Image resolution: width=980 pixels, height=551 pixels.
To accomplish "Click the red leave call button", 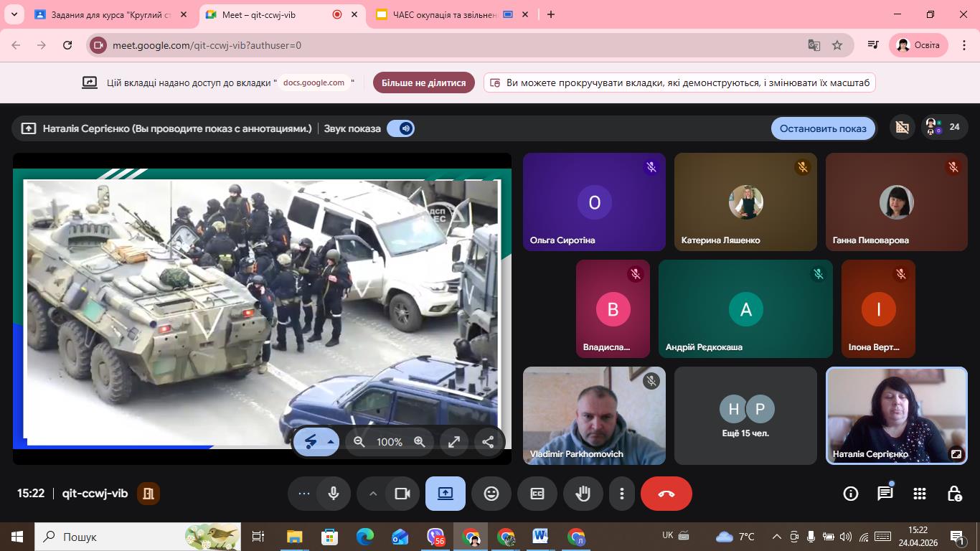I will (666, 494).
